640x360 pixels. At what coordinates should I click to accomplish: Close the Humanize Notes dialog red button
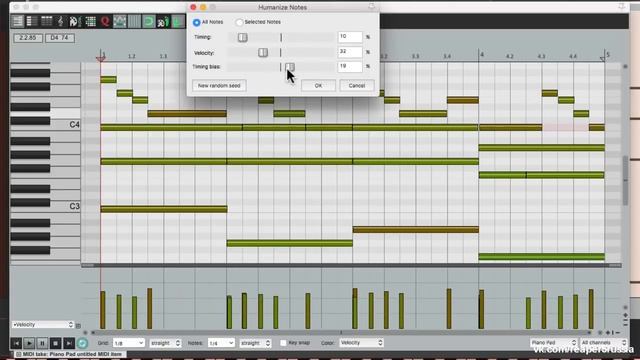click(193, 7)
